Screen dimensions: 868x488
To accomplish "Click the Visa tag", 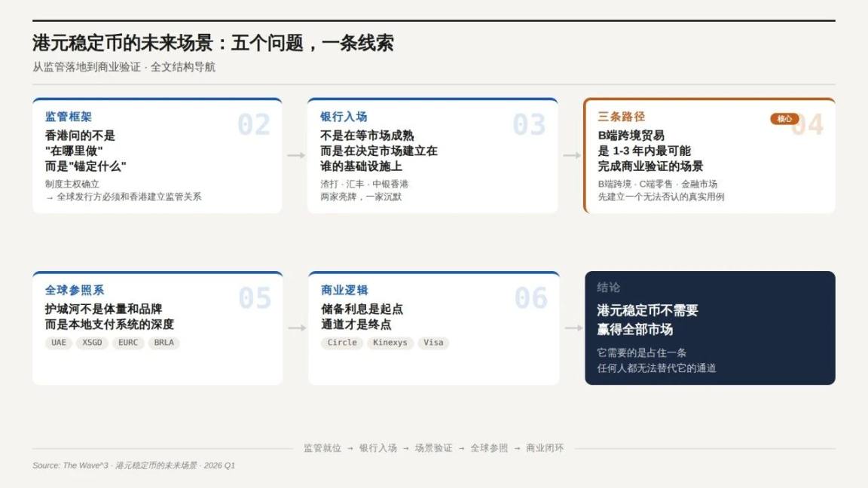I will coord(433,343).
